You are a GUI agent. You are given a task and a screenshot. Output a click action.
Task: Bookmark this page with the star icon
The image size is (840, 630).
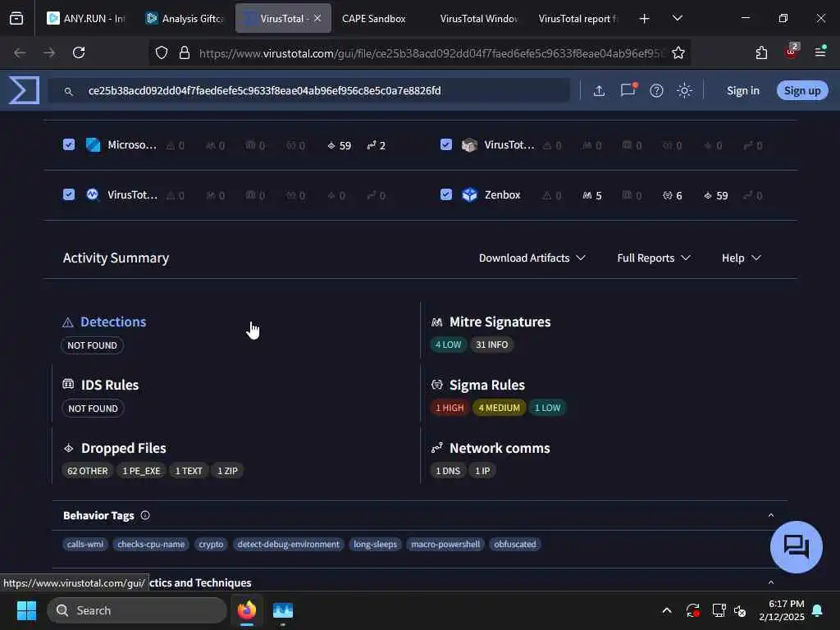click(678, 52)
